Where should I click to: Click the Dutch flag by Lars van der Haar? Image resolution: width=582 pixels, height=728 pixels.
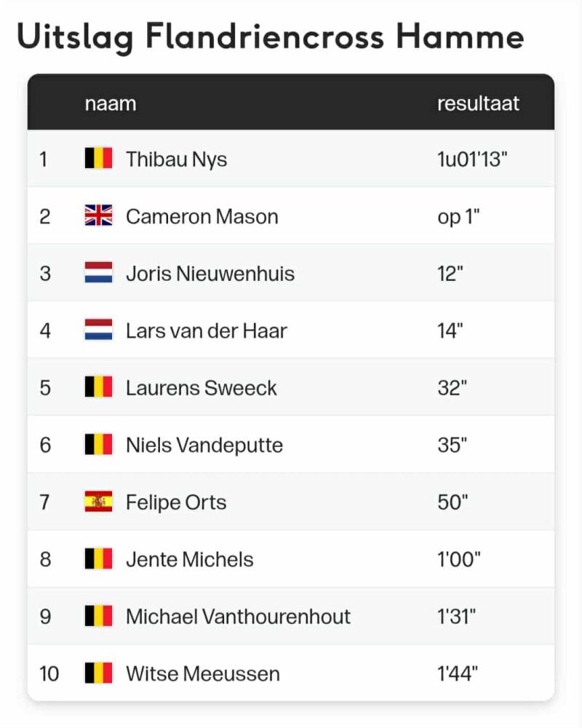pos(98,331)
